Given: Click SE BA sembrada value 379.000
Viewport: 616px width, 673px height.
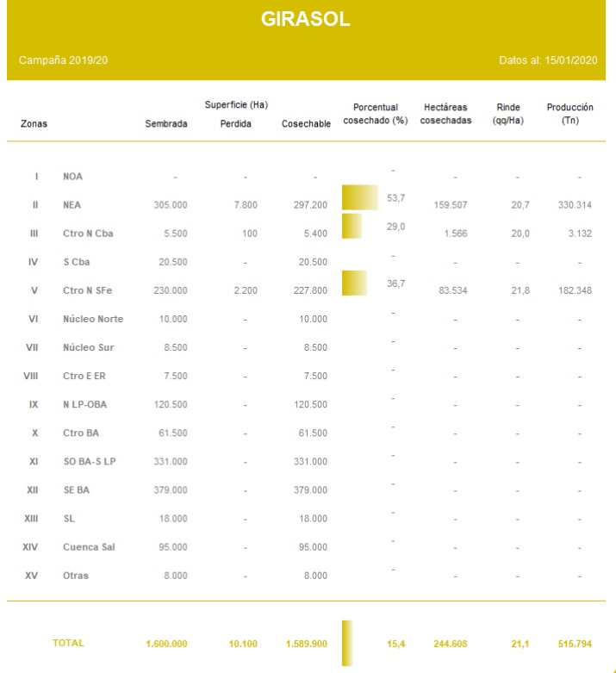Looking at the screenshot, I should pos(168,490).
